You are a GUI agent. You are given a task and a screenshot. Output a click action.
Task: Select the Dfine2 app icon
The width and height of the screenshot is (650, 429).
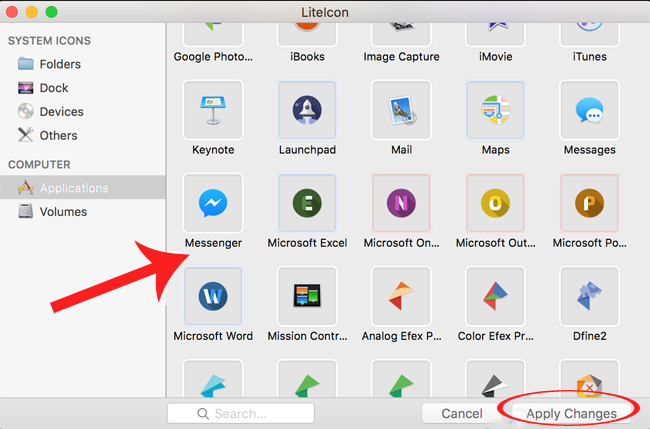589,296
